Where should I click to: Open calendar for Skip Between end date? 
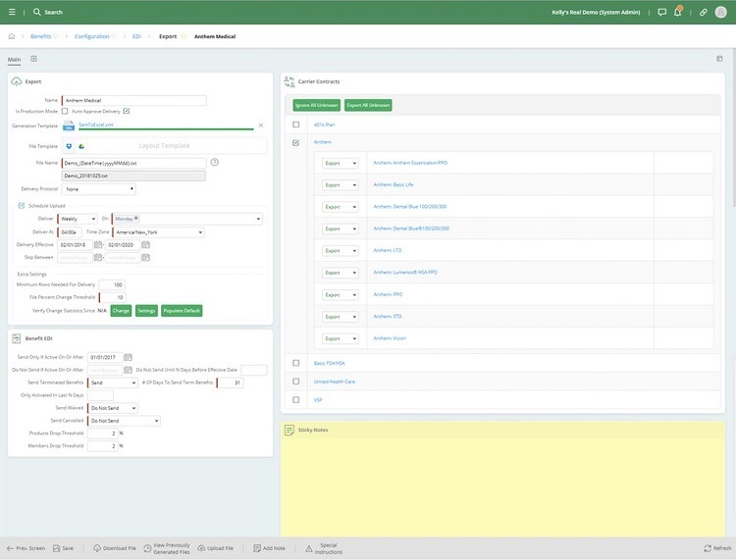(x=146, y=258)
